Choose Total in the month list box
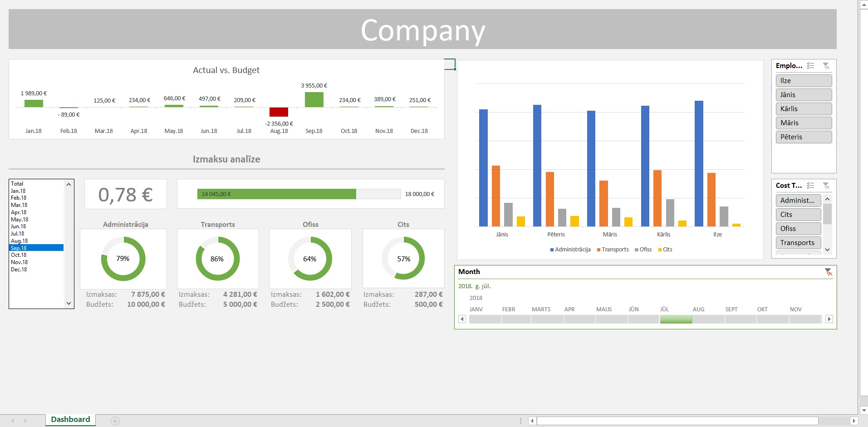This screenshot has width=868, height=427. click(x=17, y=184)
